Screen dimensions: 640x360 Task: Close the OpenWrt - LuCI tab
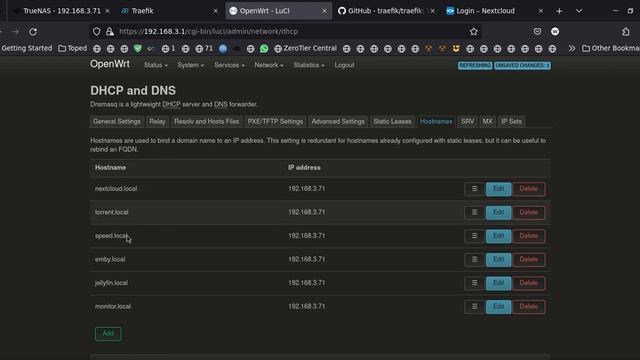coord(324,11)
